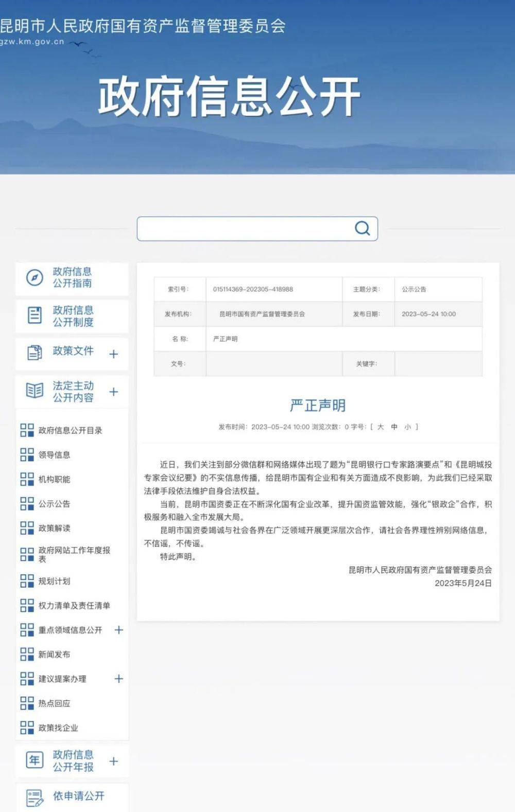Expand the 政策文件 section with plus
This screenshot has width=515, height=812.
[114, 354]
